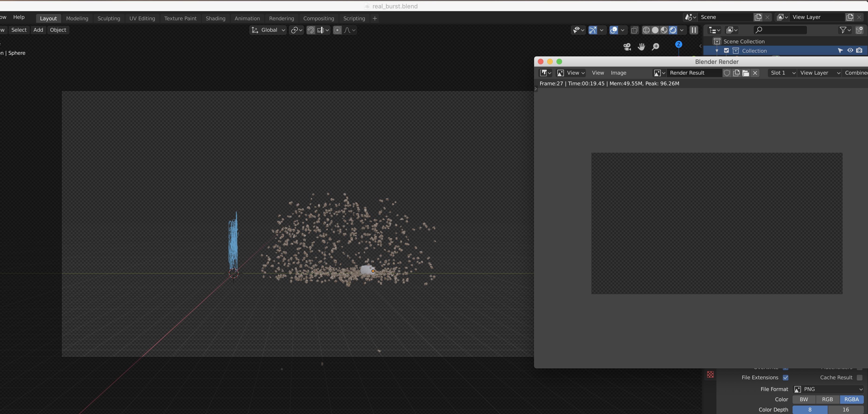Toggle viewport overlays
The image size is (868, 414).
point(614,30)
